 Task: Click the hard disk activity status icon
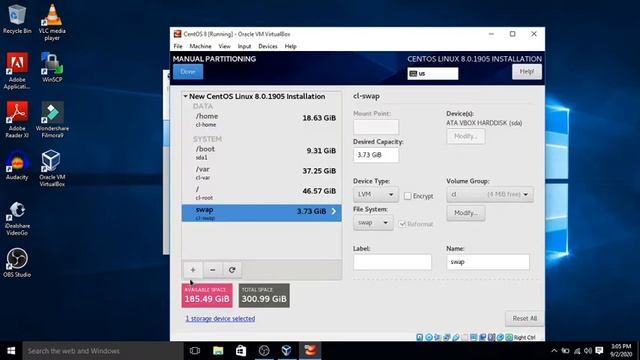419,337
